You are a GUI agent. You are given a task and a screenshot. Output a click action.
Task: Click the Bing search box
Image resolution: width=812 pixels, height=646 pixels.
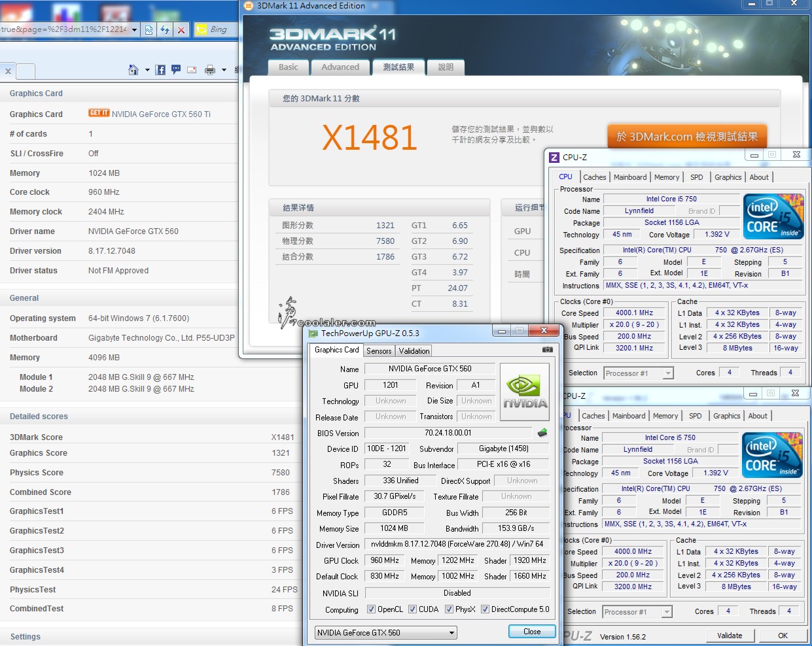point(223,29)
